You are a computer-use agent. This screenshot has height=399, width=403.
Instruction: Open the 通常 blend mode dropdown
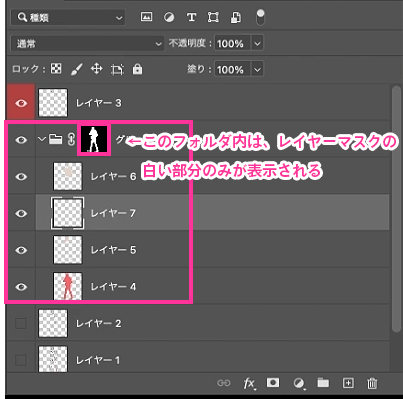coord(87,43)
